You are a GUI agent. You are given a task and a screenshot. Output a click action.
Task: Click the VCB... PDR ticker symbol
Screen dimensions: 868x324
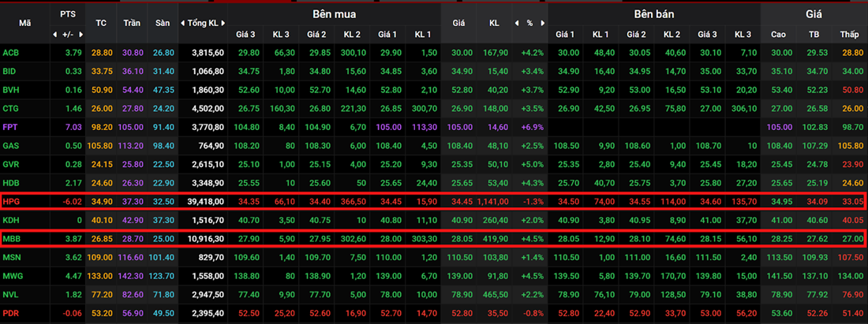(x=10, y=313)
